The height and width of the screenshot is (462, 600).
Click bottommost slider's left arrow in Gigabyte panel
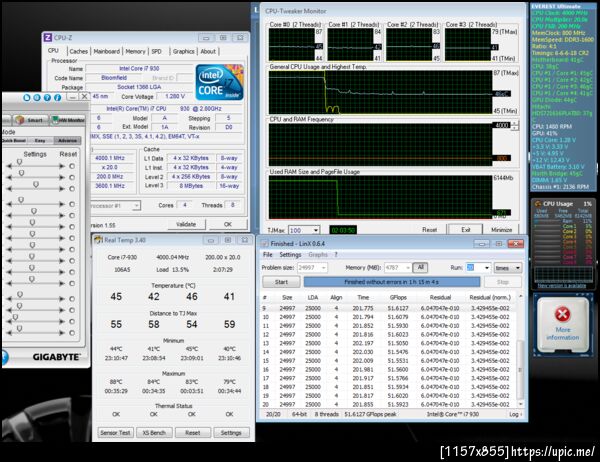[10, 333]
